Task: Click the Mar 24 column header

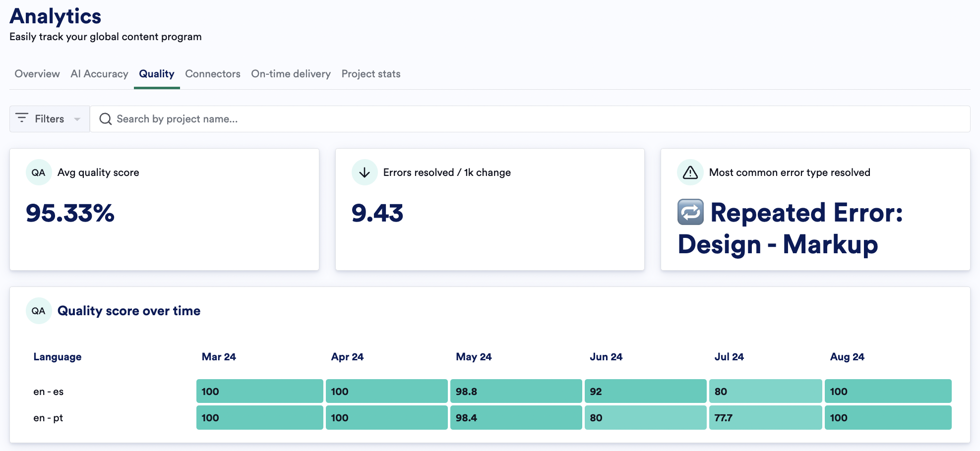Action: point(219,357)
